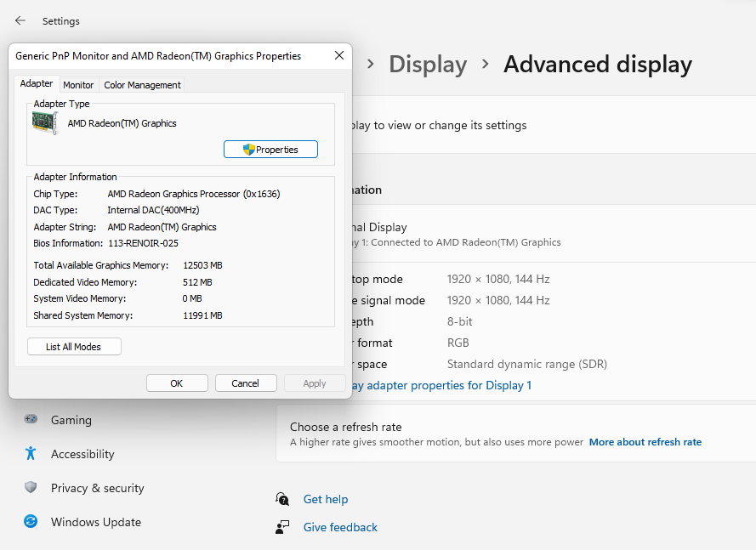
Task: Cancel the adapter properties dialog
Action: click(246, 383)
